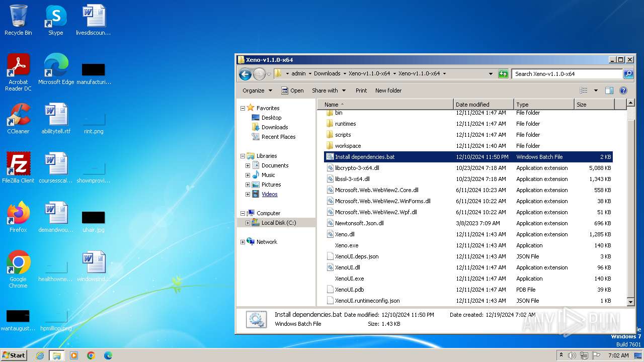Click admin in address breadcrumb
The width and height of the screenshot is (644, 362).
tap(298, 73)
